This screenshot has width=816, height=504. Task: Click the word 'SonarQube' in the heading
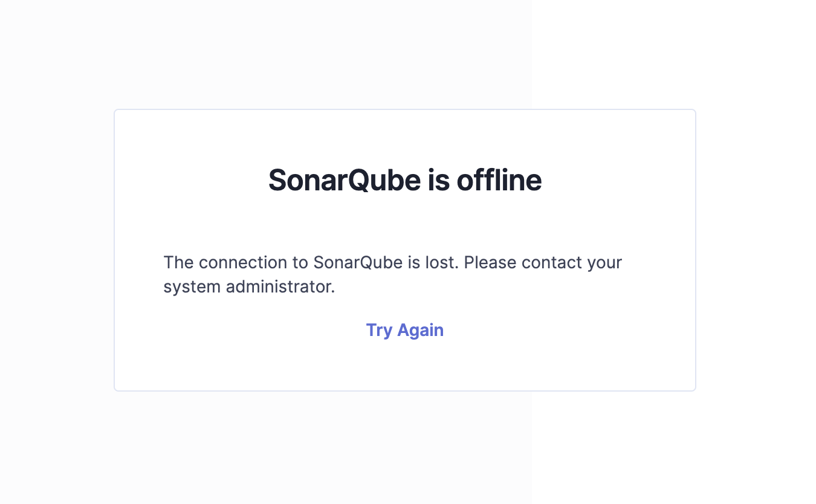coord(345,180)
